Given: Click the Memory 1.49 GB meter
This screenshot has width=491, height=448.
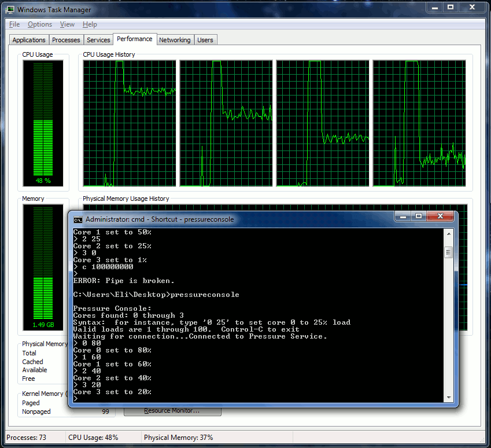Looking at the screenshot, I should [43, 267].
